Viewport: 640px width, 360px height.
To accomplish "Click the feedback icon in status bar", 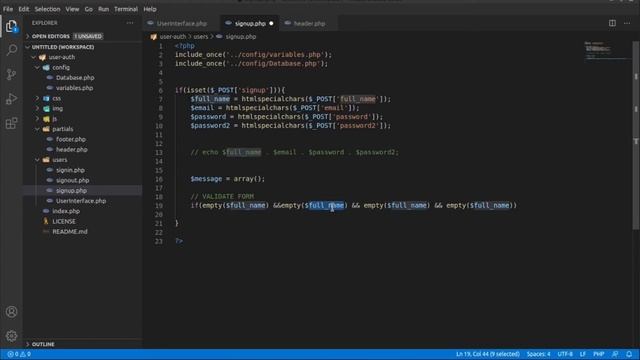I will pyautogui.click(x=615, y=354).
